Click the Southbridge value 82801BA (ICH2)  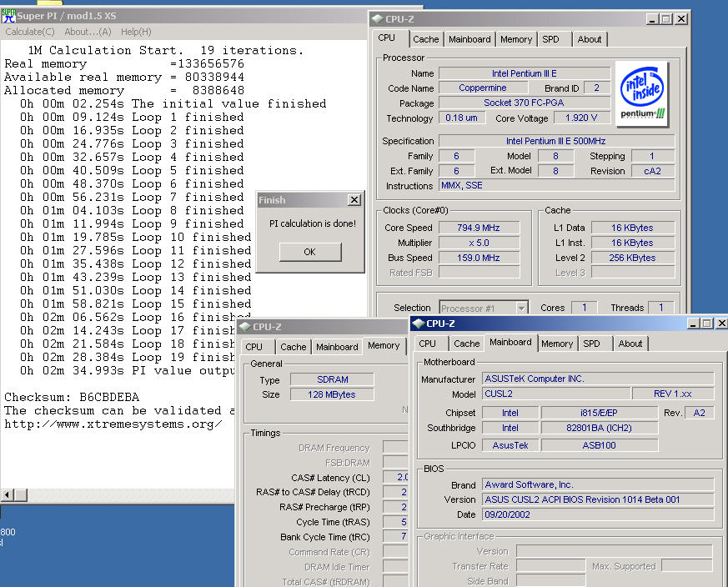tap(599, 428)
